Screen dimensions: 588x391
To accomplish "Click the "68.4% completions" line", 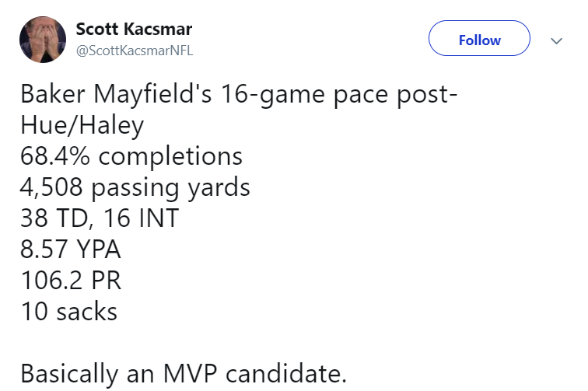I will (x=131, y=156).
